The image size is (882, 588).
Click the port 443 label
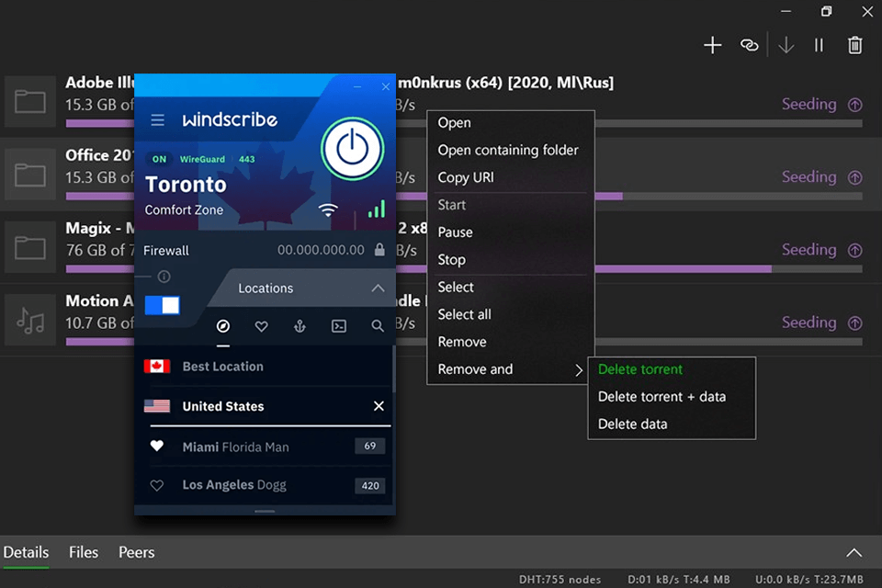click(246, 159)
